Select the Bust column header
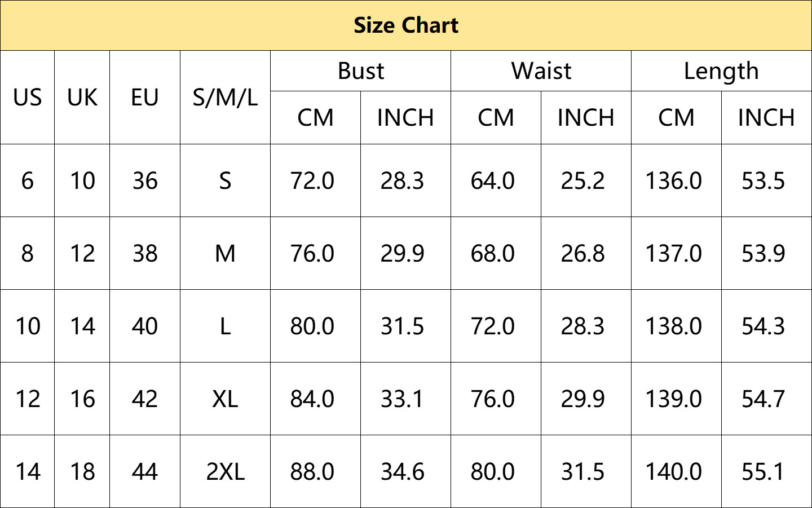 click(x=360, y=71)
